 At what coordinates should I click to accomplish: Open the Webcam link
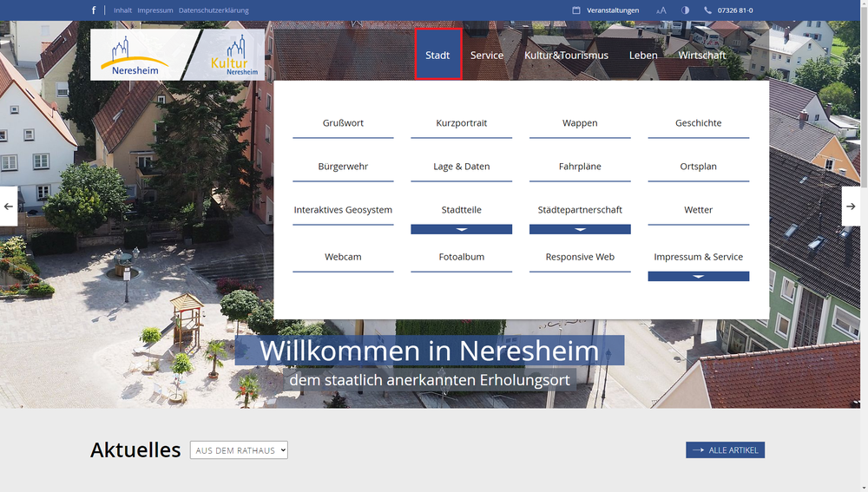tap(343, 258)
